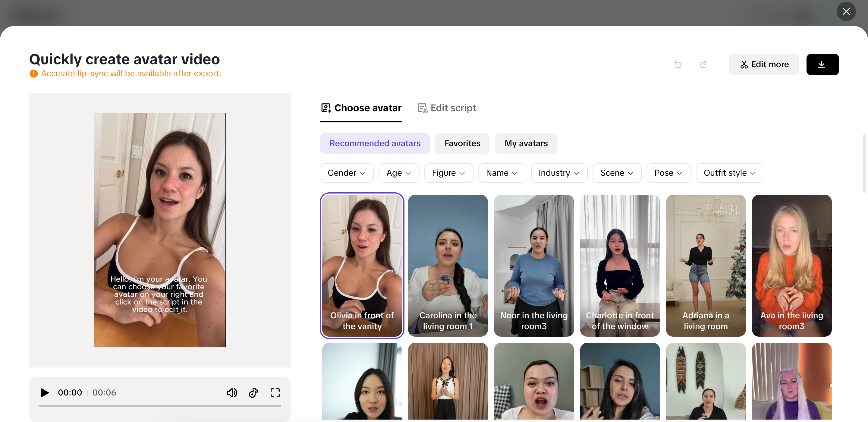Open the Age filter chip
The image size is (868, 422).
[399, 173]
